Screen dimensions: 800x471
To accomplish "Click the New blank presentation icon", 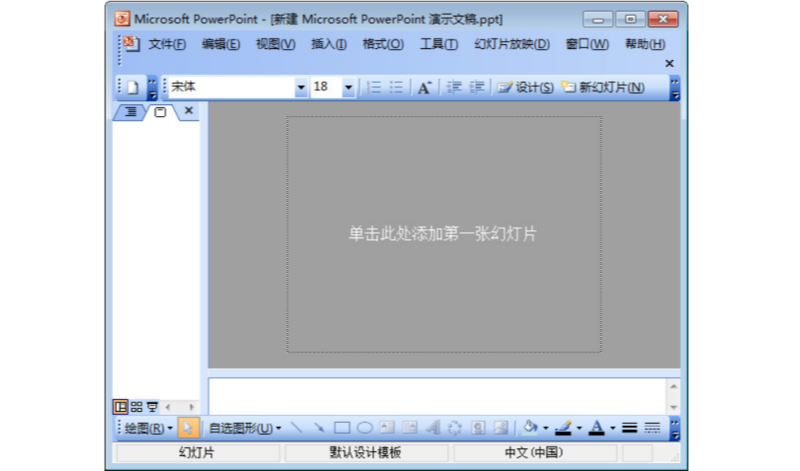I will [133, 88].
